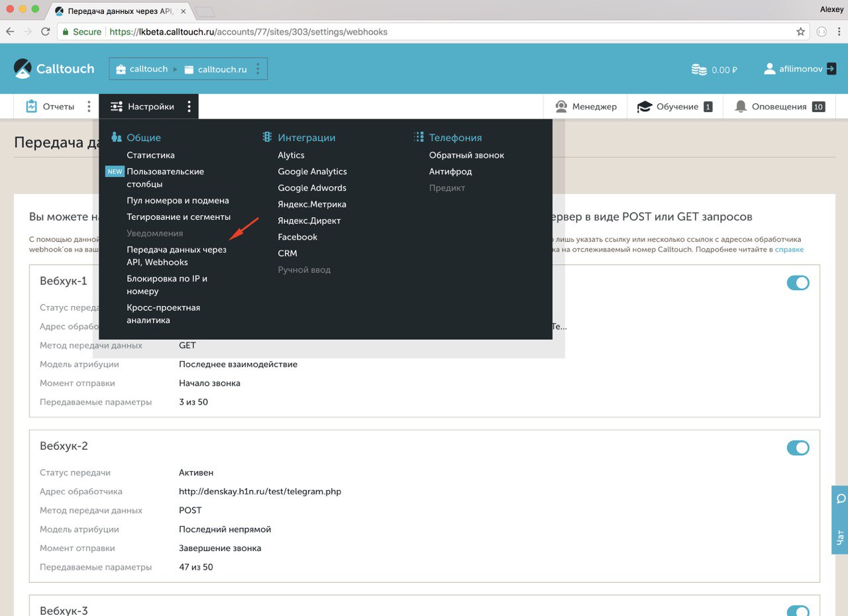The image size is (848, 616).
Task: Click the '47 из 50' parameters value
Action: (196, 567)
